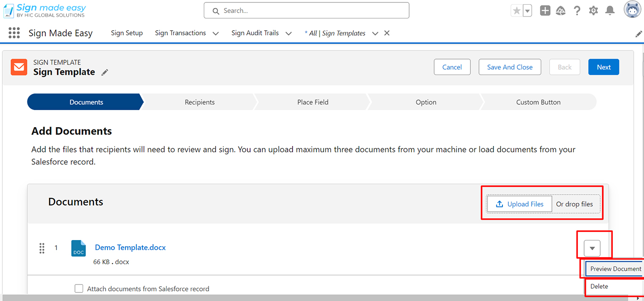Screen dimensions: 644x301
Task: Expand the Sign Templates tab chevron
Action: pos(375,34)
